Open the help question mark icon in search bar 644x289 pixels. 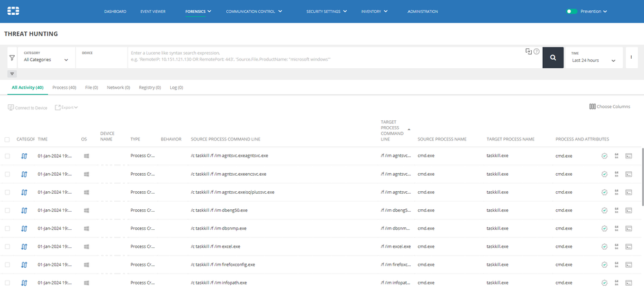point(536,51)
